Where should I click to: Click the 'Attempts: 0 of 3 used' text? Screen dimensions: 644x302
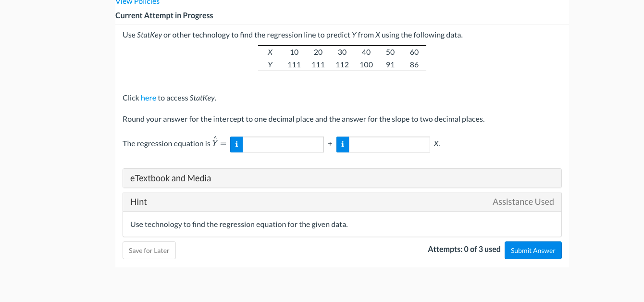point(464,249)
